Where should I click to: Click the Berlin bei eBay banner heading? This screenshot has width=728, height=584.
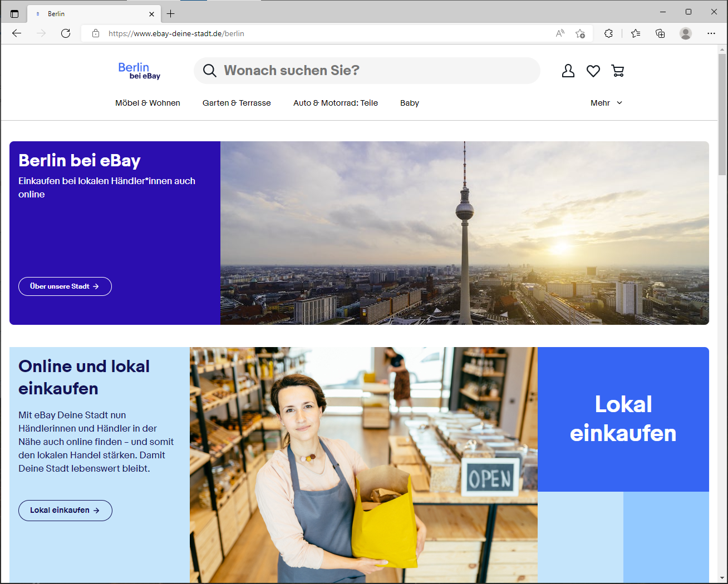[80, 161]
